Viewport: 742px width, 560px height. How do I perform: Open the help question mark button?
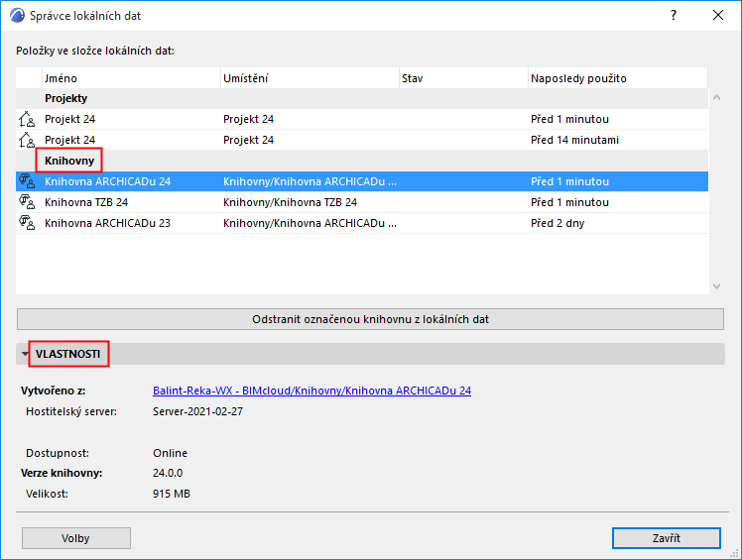coord(674,15)
